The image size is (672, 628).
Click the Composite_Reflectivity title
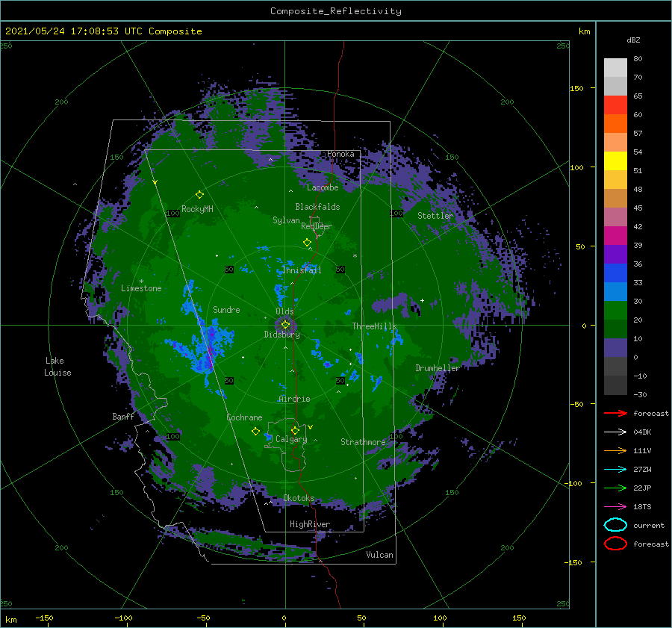336,11
